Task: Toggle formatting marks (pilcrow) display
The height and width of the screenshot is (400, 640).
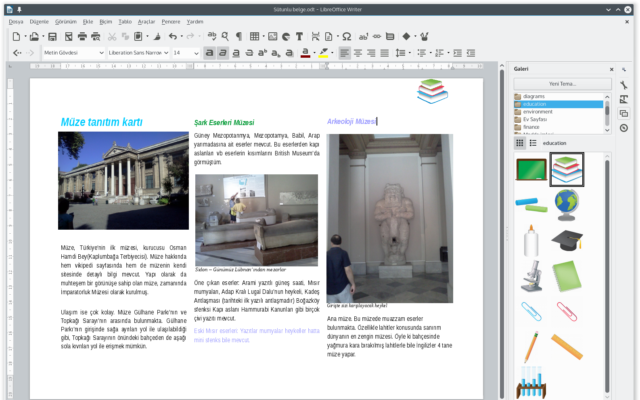Action: [x=239, y=36]
